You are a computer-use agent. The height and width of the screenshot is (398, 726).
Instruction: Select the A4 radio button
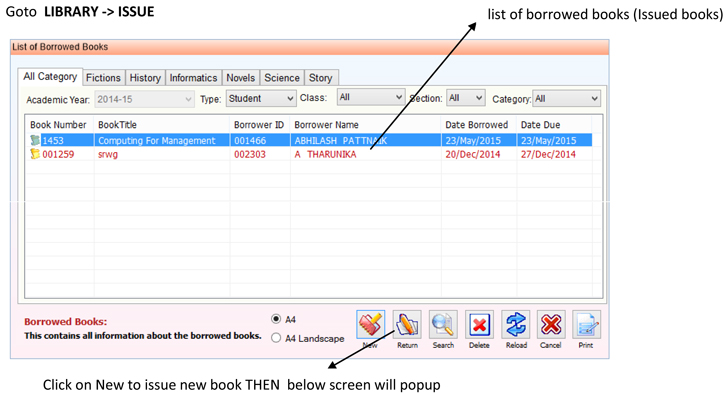pos(276,319)
